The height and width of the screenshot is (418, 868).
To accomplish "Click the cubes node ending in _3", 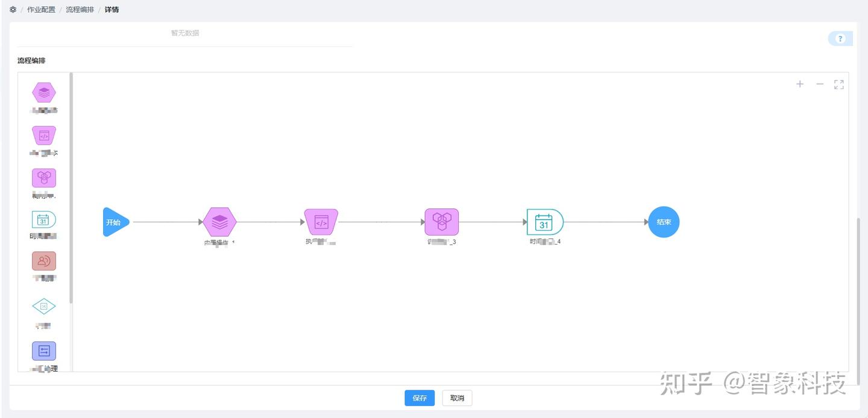I will (x=442, y=222).
